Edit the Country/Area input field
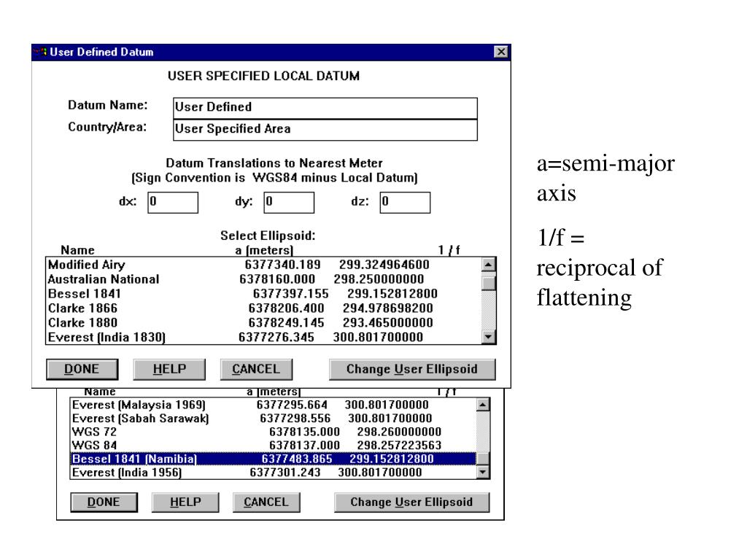Screen dimensions: 747x560 pyautogui.click(x=325, y=130)
